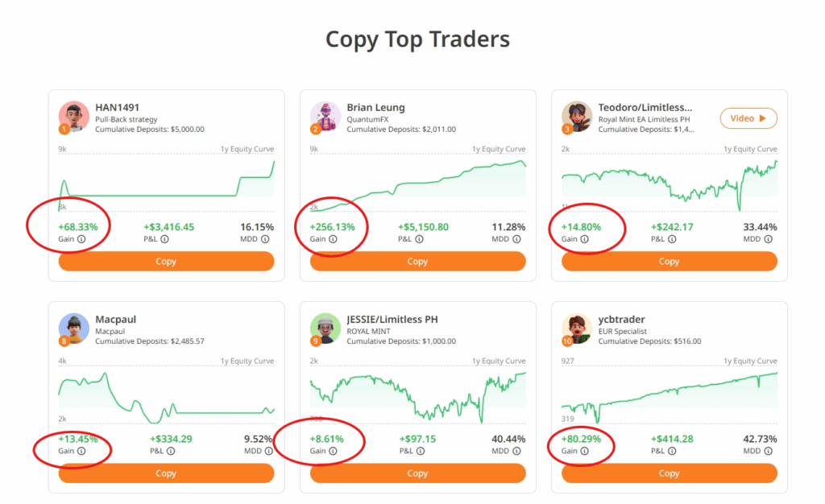Click the MDD info icon on the Teodoro card
This screenshot has width=825, height=504.
tap(768, 239)
